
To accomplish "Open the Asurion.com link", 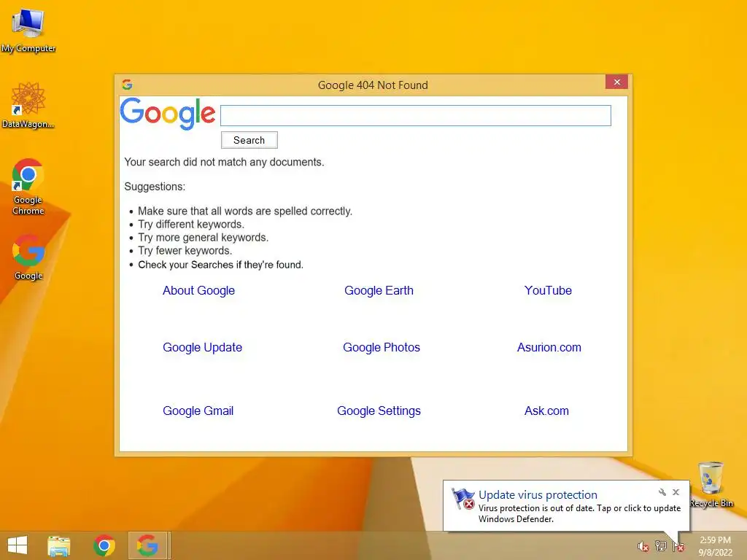I will point(549,348).
